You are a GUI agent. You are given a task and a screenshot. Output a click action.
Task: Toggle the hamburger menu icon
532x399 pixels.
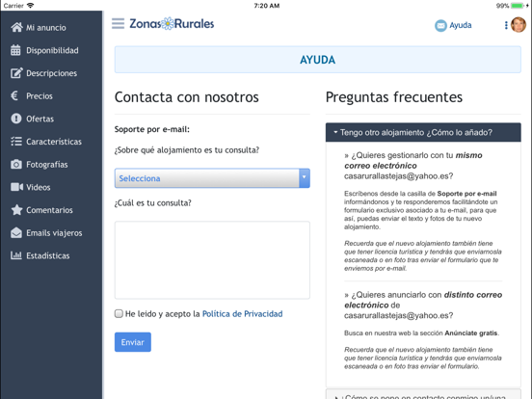[x=119, y=23]
